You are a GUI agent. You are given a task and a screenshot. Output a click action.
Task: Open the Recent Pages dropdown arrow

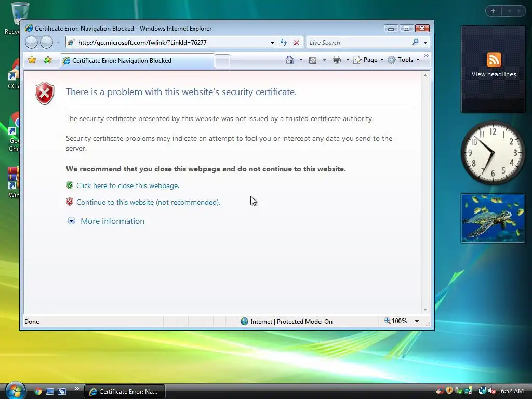[58, 43]
